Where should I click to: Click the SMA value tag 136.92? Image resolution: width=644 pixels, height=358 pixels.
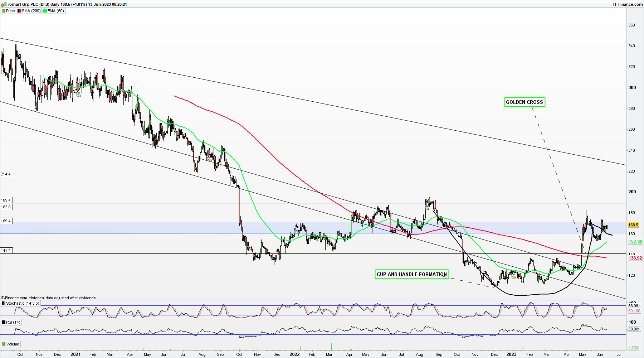pyautogui.click(x=635, y=258)
